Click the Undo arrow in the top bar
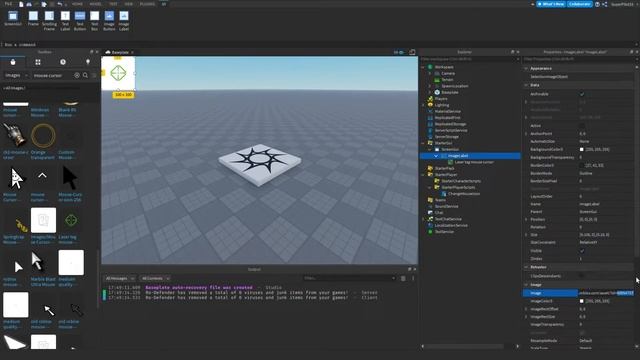The height and width of the screenshot is (360, 640). point(60,4)
